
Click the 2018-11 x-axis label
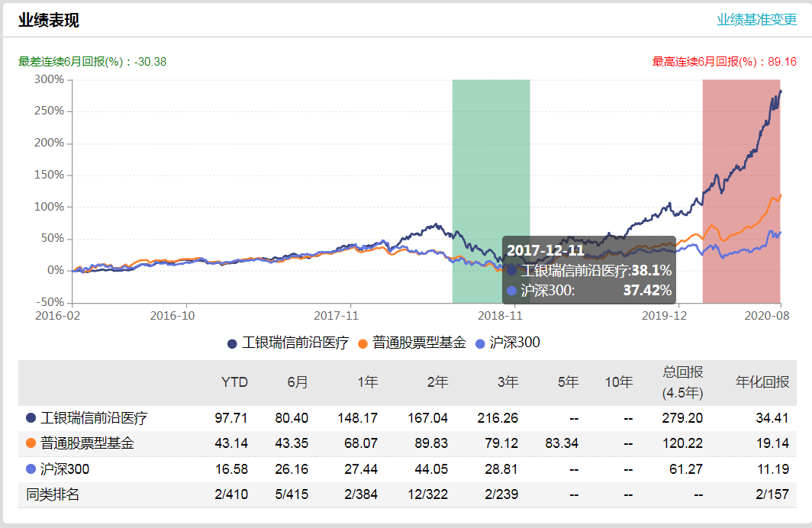[x=501, y=316]
